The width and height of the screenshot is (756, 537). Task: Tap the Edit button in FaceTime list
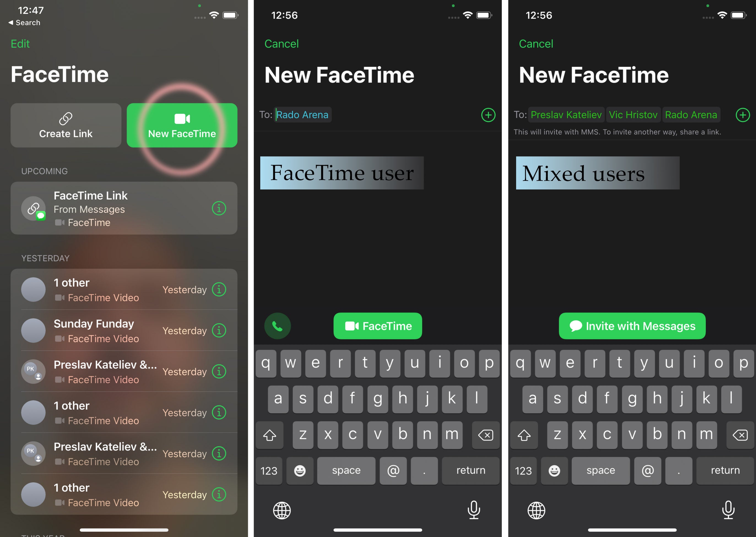tap(20, 43)
